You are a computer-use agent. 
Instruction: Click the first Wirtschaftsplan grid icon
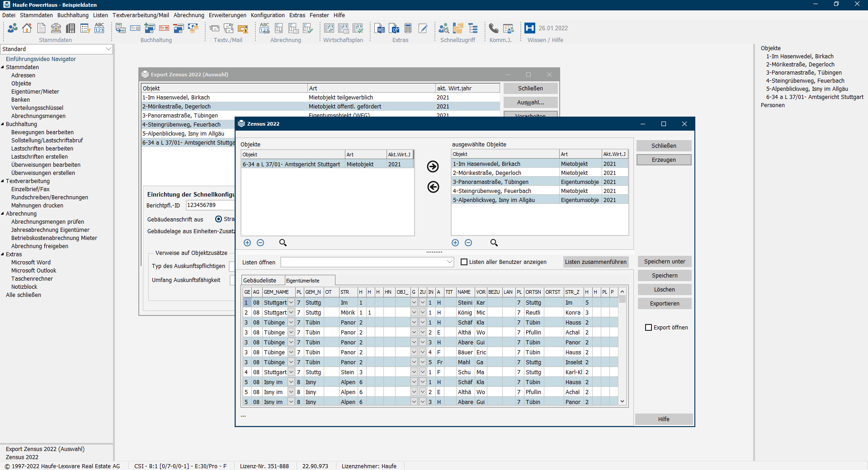coord(329,28)
